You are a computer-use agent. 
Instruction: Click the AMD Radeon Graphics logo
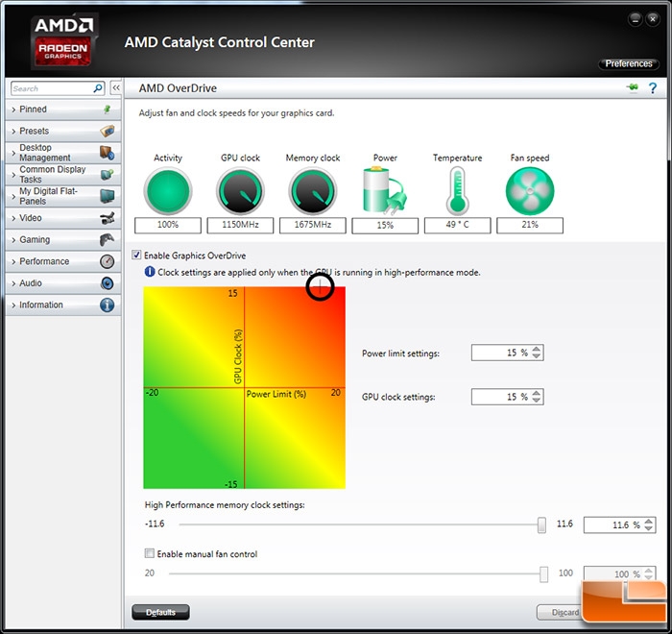point(63,41)
